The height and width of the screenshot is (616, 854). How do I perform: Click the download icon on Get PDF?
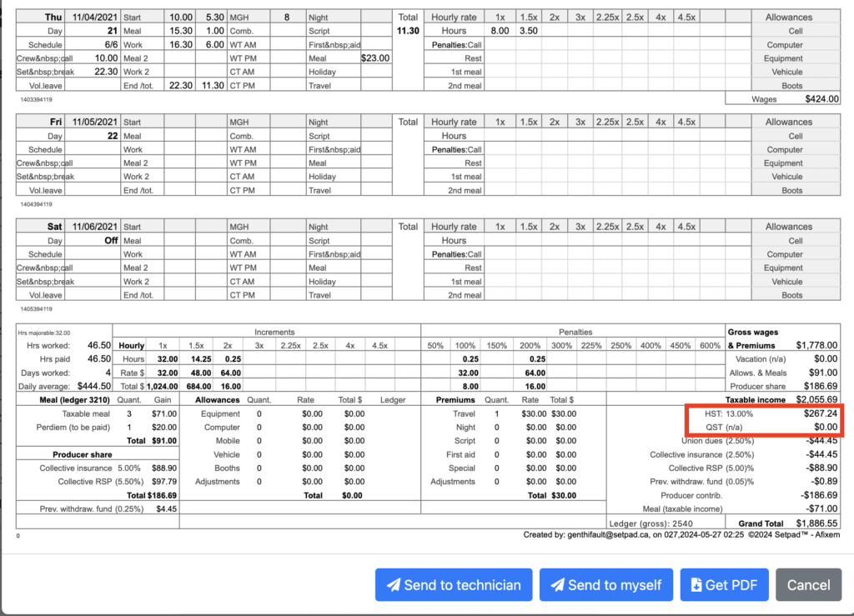(696, 585)
